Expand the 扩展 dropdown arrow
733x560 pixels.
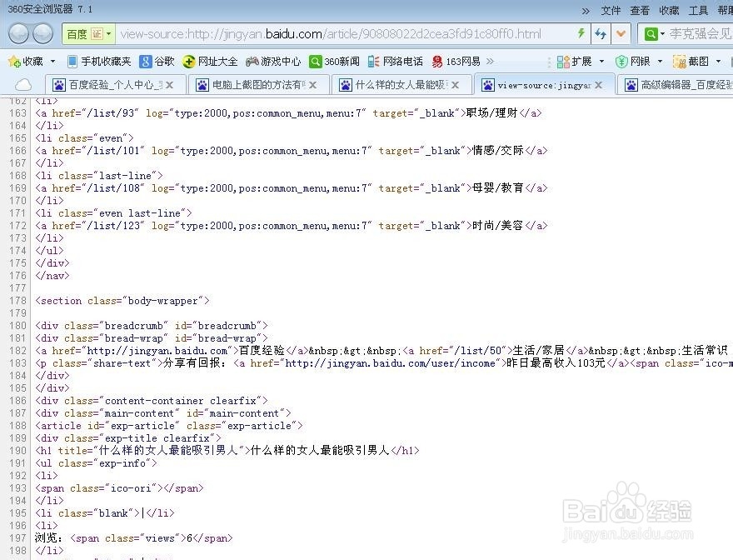point(601,62)
